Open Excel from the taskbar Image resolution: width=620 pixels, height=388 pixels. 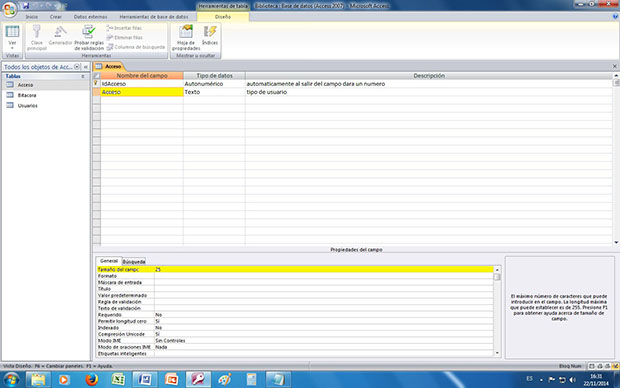118,380
